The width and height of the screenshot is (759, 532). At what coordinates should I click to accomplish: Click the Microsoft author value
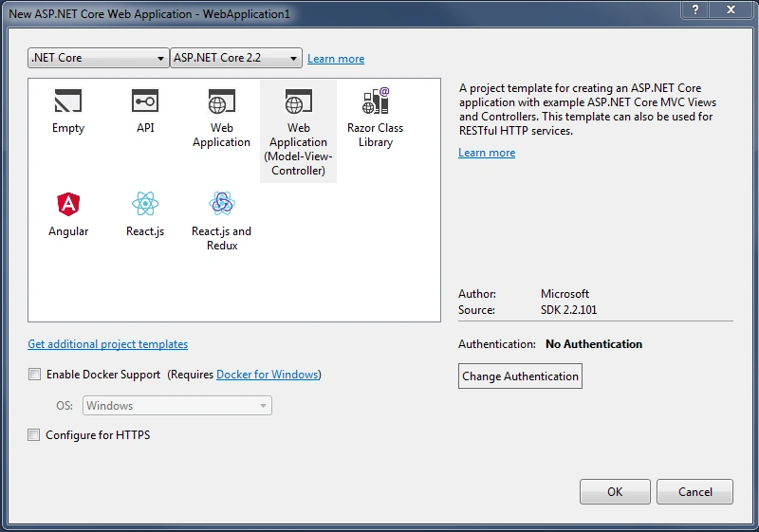tap(565, 294)
